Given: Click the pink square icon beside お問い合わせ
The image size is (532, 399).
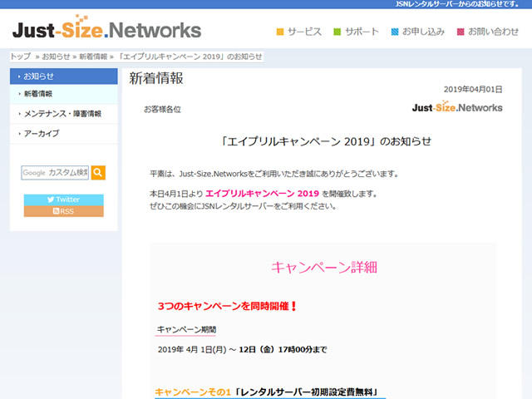Looking at the screenshot, I should point(461,32).
